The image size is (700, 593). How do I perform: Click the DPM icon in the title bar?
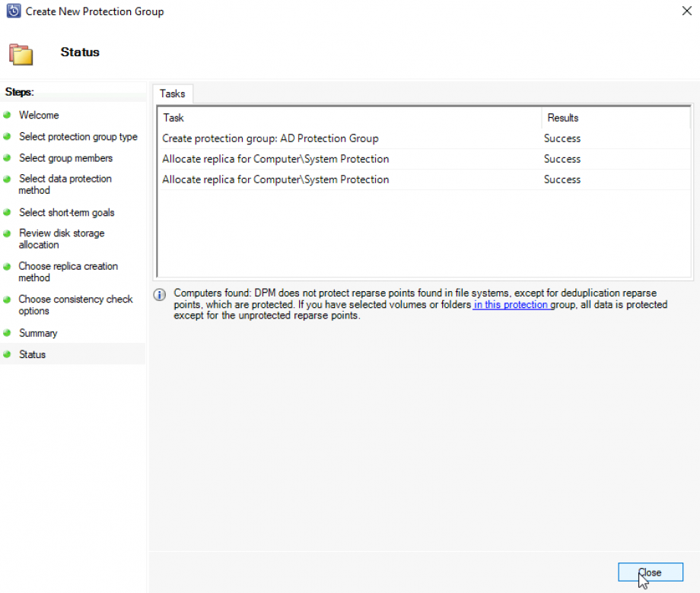coord(13,11)
